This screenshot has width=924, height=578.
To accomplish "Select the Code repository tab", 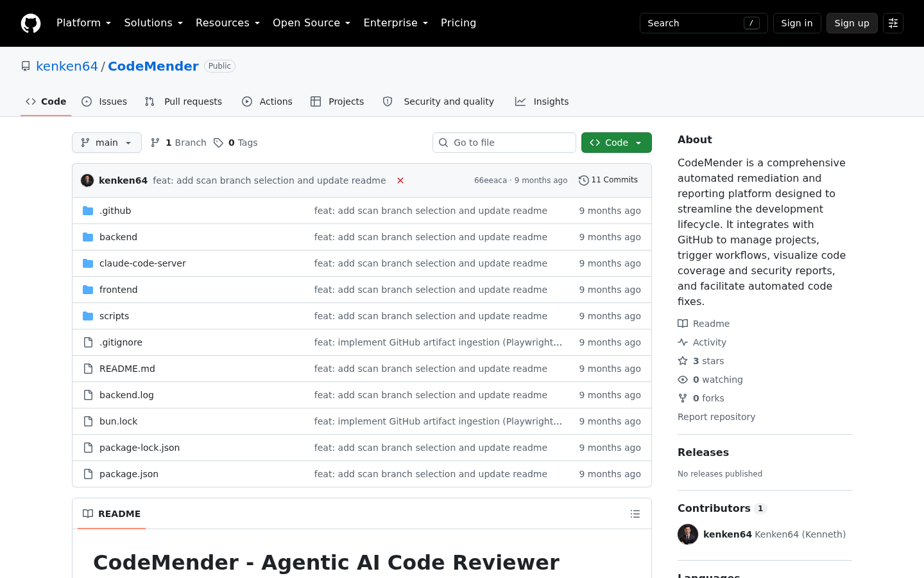I will coord(46,101).
